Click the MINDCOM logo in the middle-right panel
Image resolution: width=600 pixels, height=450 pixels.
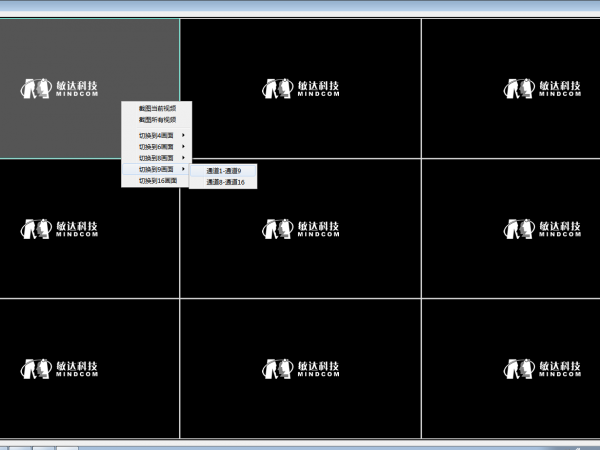click(x=541, y=229)
